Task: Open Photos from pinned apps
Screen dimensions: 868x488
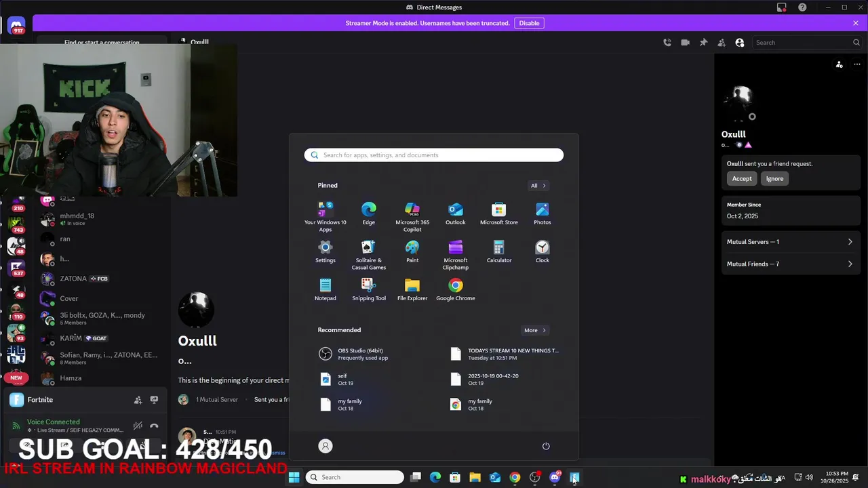Action: 542,213
